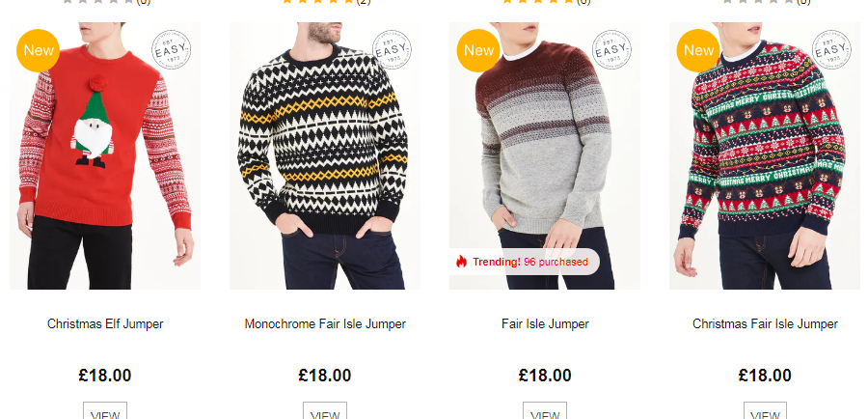Click the Monochrome Fair Isle Jumper title link
Screen dimensions: 868x419
tap(325, 323)
